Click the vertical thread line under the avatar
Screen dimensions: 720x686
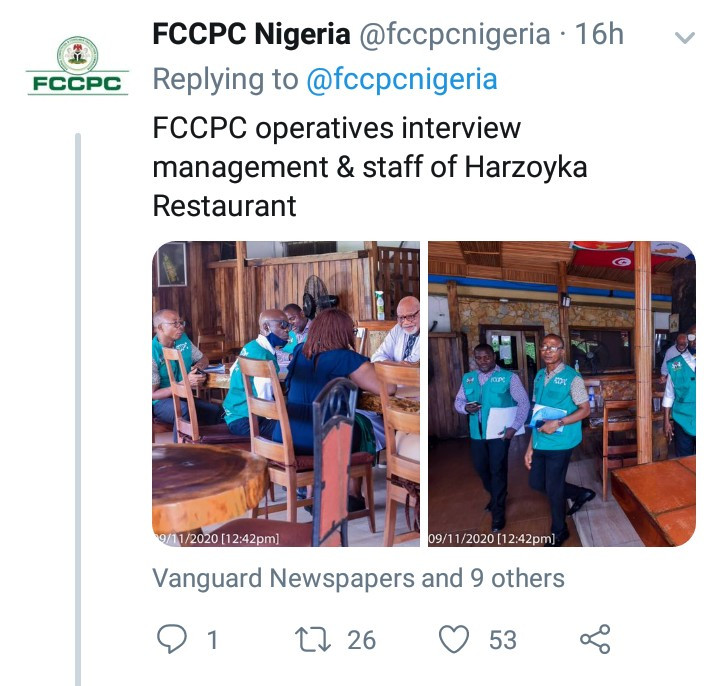[x=78, y=400]
